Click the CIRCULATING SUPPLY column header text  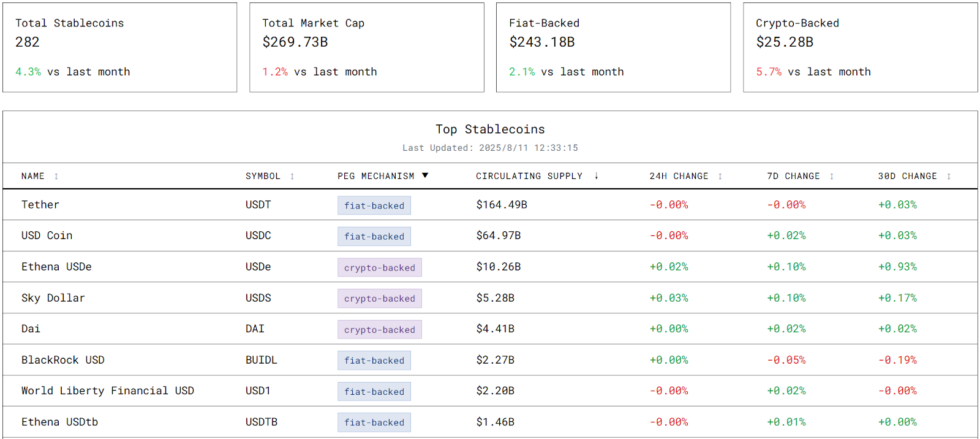[529, 177]
